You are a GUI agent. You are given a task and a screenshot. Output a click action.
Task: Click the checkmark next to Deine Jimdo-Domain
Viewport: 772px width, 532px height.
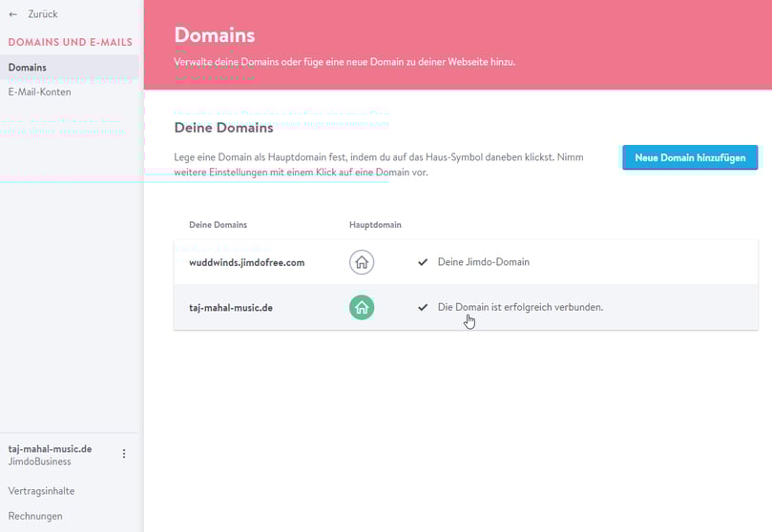[423, 262]
